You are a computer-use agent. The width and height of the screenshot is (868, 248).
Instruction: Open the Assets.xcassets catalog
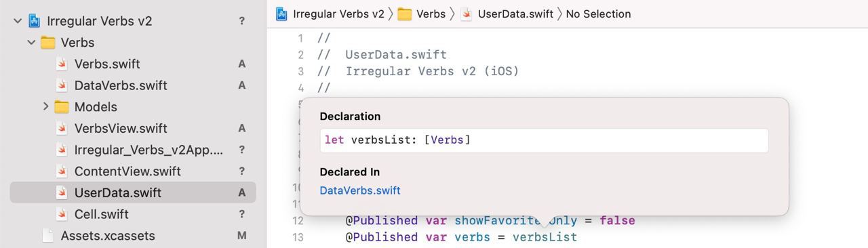pos(108,236)
